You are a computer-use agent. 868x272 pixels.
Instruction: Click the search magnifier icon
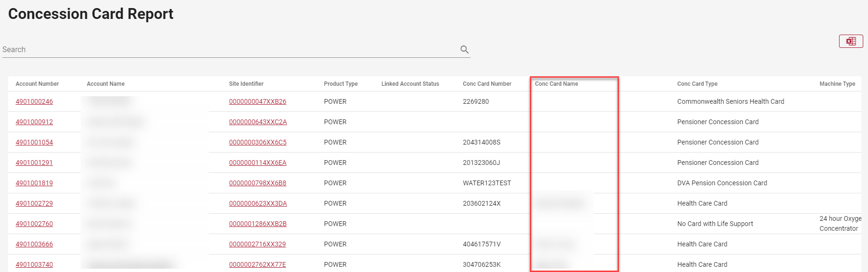464,49
